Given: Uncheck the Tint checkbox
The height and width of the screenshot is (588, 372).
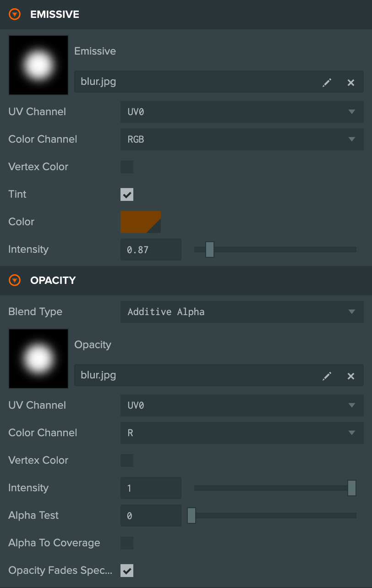Looking at the screenshot, I should [x=127, y=194].
